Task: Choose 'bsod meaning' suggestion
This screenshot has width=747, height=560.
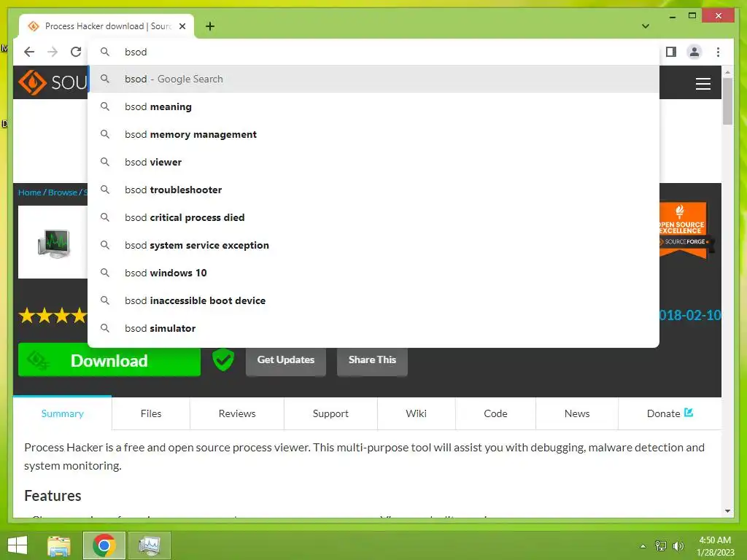Action: click(x=373, y=106)
